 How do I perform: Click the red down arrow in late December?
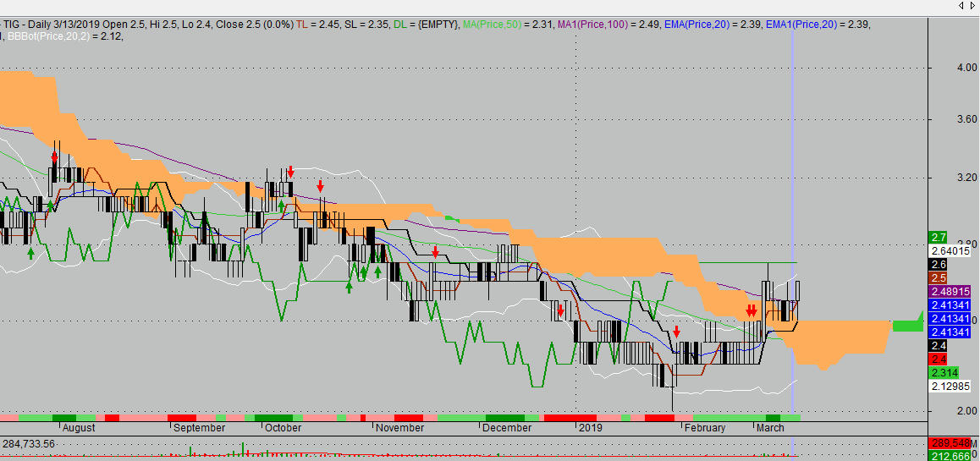560,313
